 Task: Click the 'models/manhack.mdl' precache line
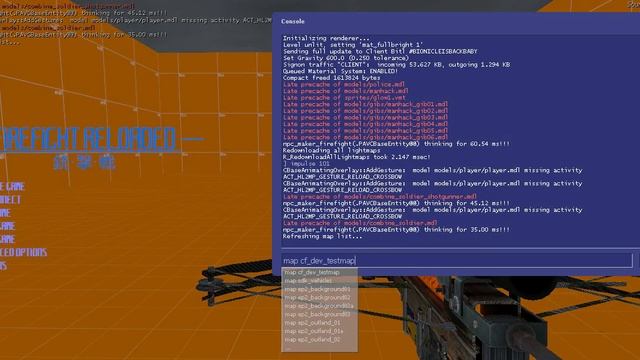click(x=346, y=91)
